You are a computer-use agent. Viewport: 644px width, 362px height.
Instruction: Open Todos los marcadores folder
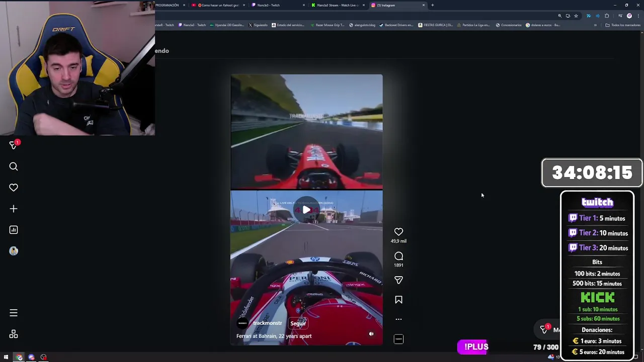click(623, 25)
